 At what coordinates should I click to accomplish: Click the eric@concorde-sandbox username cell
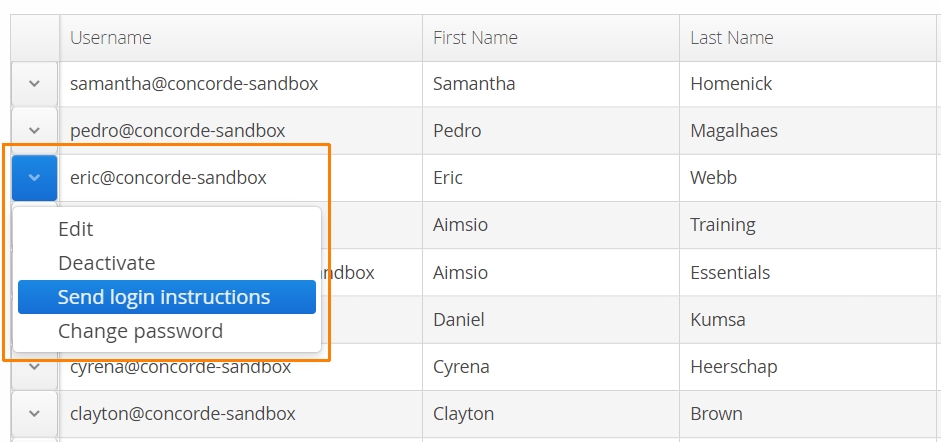pyautogui.click(x=241, y=178)
